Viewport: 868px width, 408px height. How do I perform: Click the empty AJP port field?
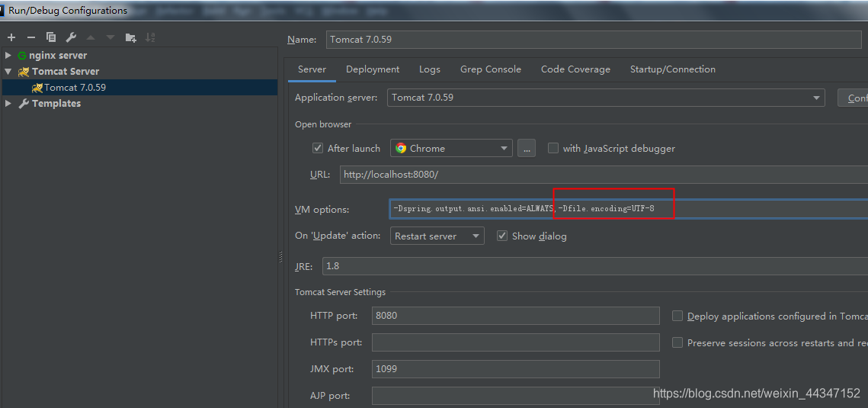click(x=515, y=395)
